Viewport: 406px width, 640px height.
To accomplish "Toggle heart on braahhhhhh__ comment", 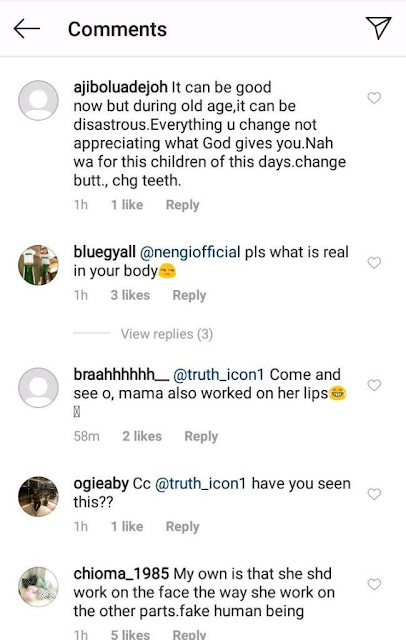I will [374, 385].
